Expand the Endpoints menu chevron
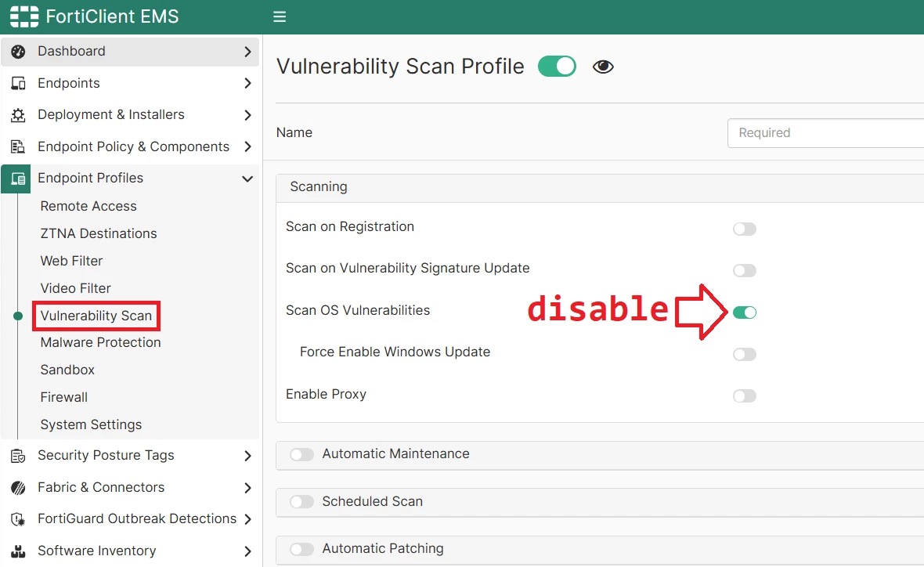Viewport: 924px width, 567px height. pos(247,83)
